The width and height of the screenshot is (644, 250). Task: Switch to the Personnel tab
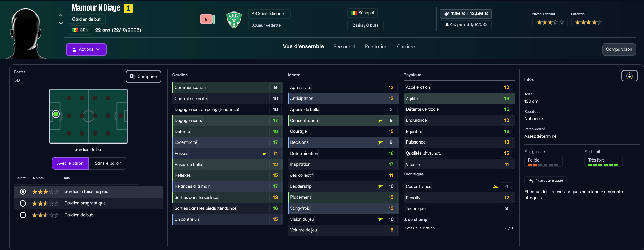(344, 47)
